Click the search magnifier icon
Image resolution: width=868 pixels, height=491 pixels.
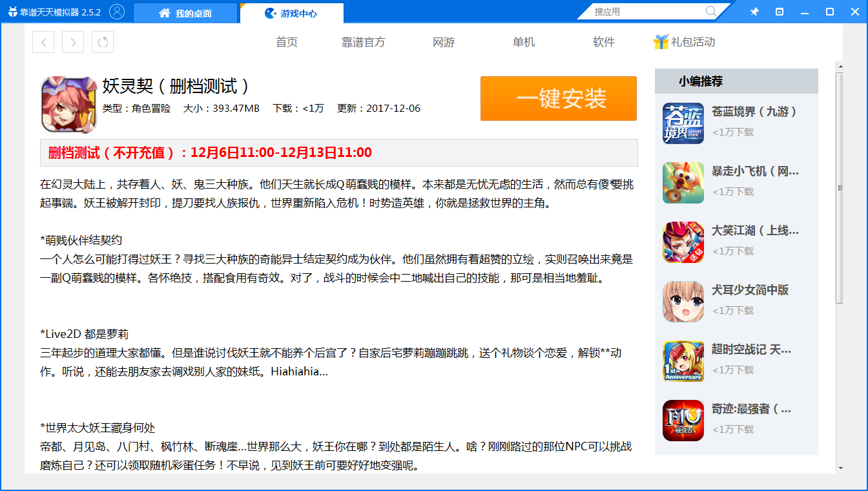[711, 12]
